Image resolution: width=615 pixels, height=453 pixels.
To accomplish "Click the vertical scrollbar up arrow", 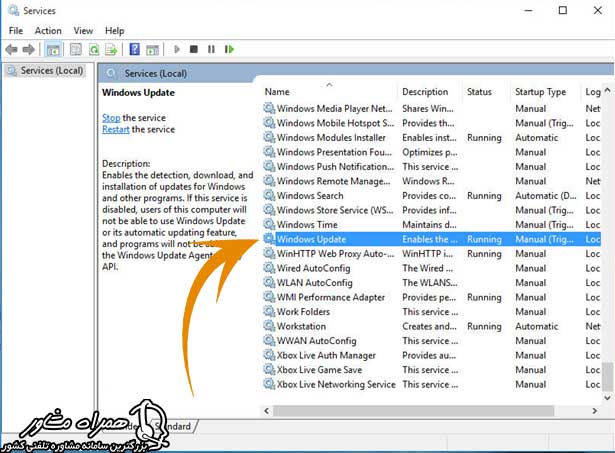I will [607, 90].
